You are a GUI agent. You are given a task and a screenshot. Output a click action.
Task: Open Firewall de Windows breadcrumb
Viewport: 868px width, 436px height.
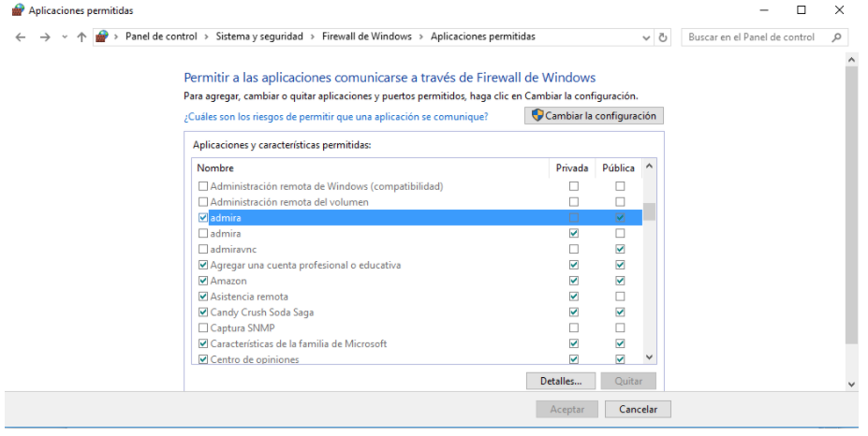[x=367, y=36]
